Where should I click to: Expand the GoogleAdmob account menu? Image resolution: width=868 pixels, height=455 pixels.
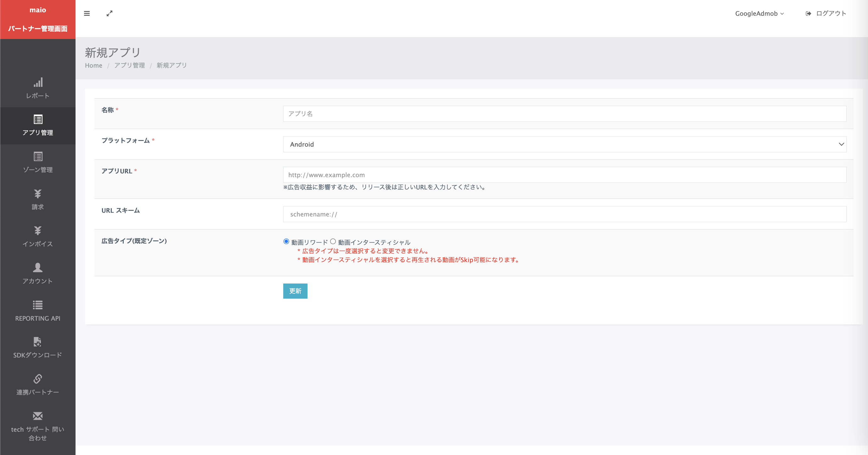(x=759, y=14)
